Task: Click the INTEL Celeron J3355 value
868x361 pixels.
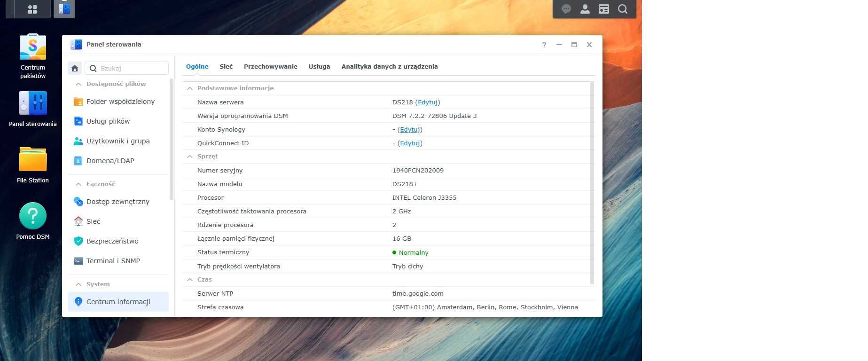Action: pos(424,198)
